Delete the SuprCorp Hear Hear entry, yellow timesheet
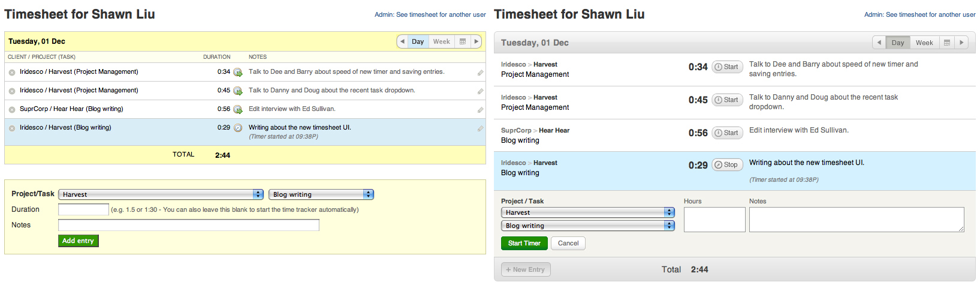The height and width of the screenshot is (285, 980). (12, 109)
